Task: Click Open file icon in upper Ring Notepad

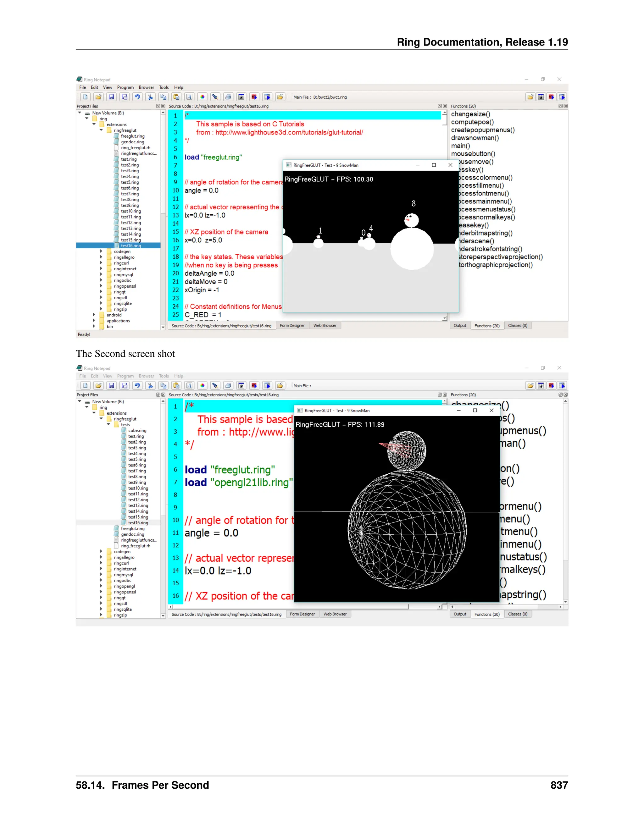Action: point(98,97)
